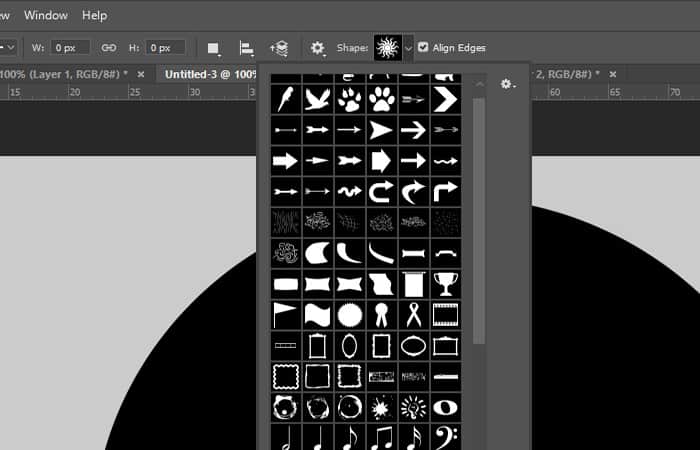Open the Help menu
Image resolution: width=700 pixels, height=450 pixels.
click(94, 15)
